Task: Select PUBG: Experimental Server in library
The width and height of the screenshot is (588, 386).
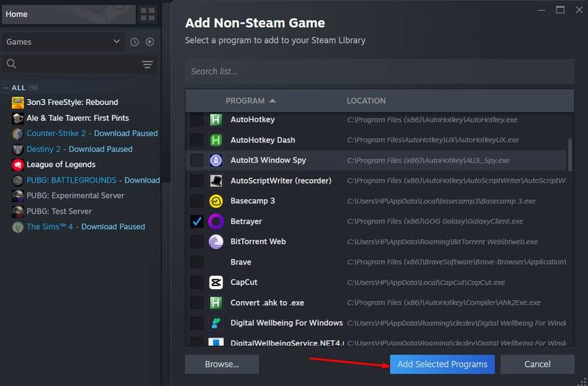Action: [x=75, y=196]
